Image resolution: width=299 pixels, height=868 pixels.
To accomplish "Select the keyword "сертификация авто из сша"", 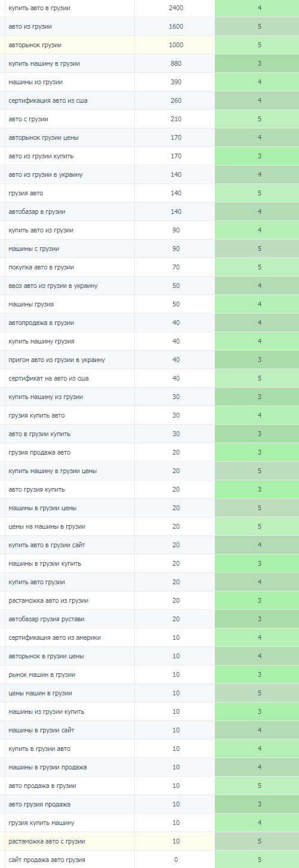I will tap(48, 100).
